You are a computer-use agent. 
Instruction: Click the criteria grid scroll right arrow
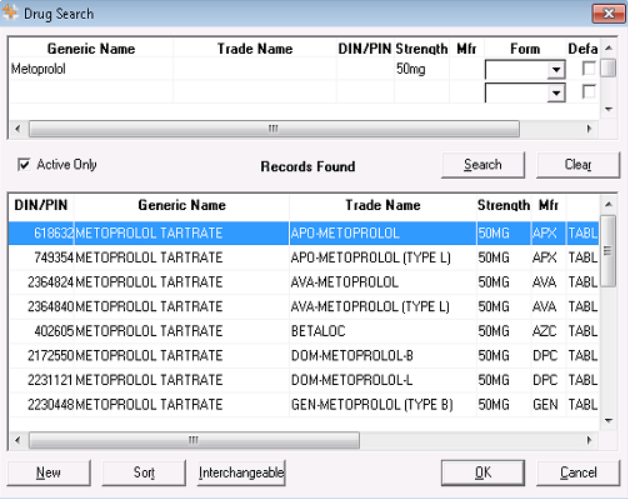point(589,129)
